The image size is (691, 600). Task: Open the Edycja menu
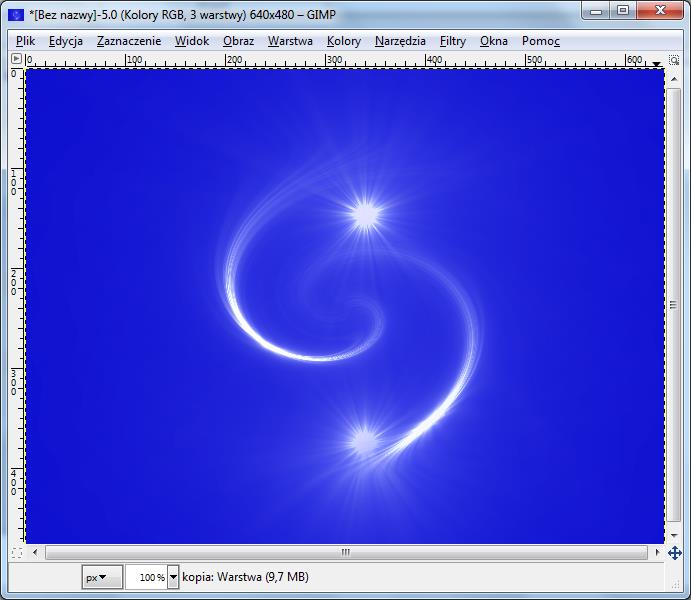pos(66,41)
